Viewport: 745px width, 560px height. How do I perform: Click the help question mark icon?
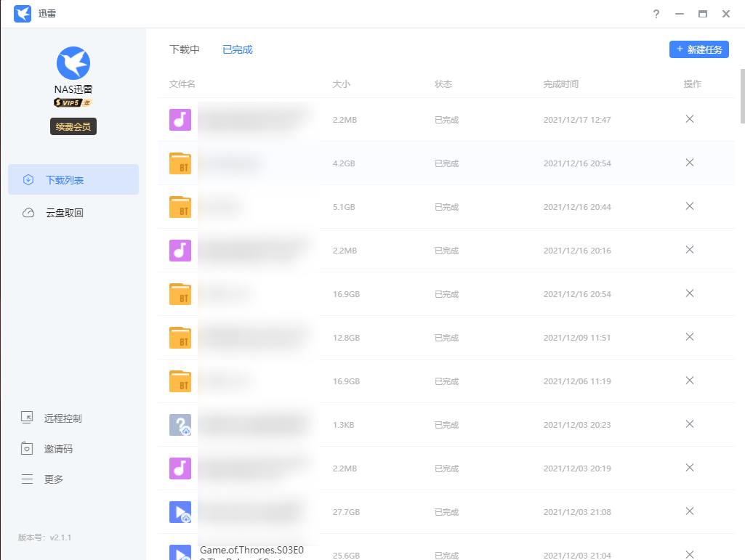coord(656,14)
